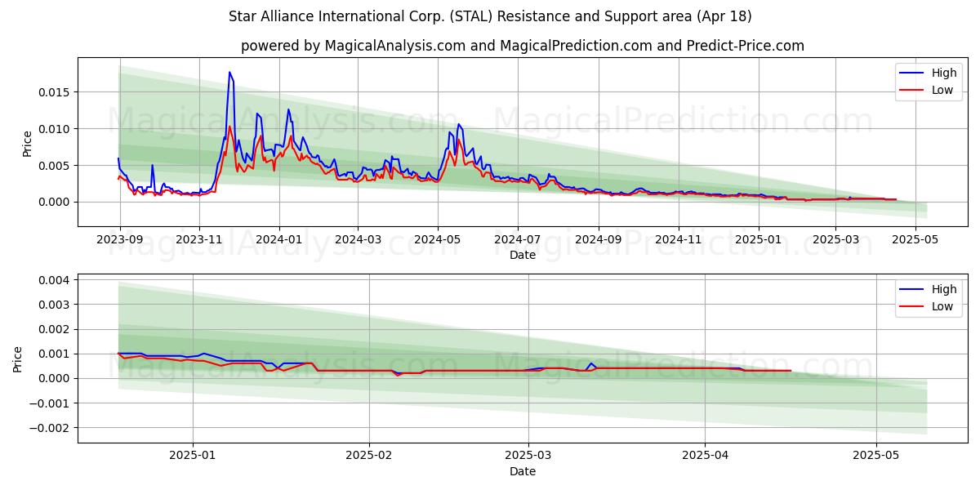Screen dimensions: 980x490
Task: Click the 'Date' x-axis label of top chart
Action: (523, 255)
